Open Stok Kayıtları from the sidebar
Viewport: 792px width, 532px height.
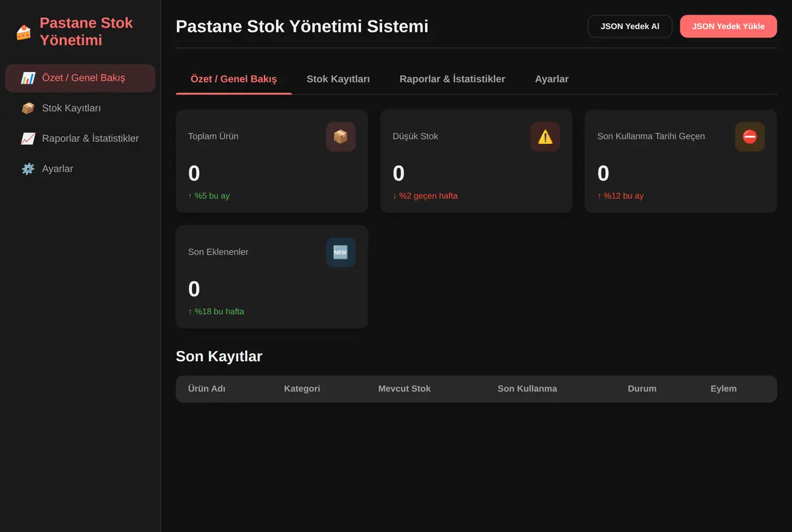pyautogui.click(x=80, y=108)
